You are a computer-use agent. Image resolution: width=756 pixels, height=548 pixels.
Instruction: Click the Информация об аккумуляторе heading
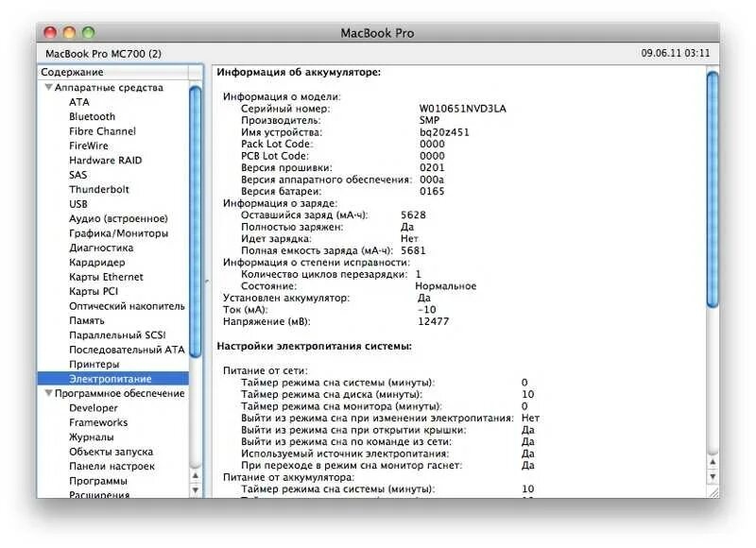click(299, 73)
